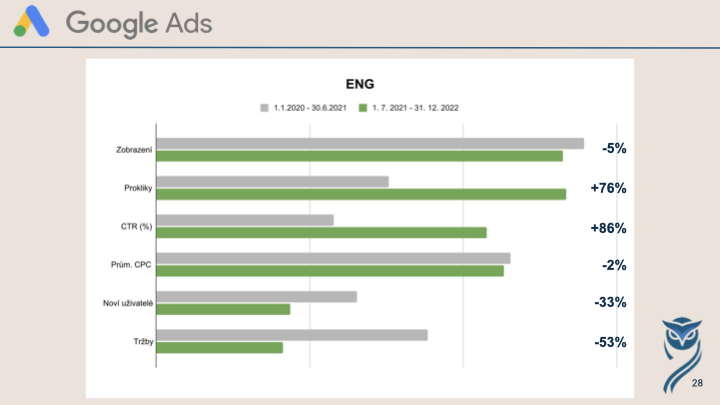
Task: Click the legend text 1. 7. 2021 - 31. 12. 2022
Action: (x=415, y=108)
